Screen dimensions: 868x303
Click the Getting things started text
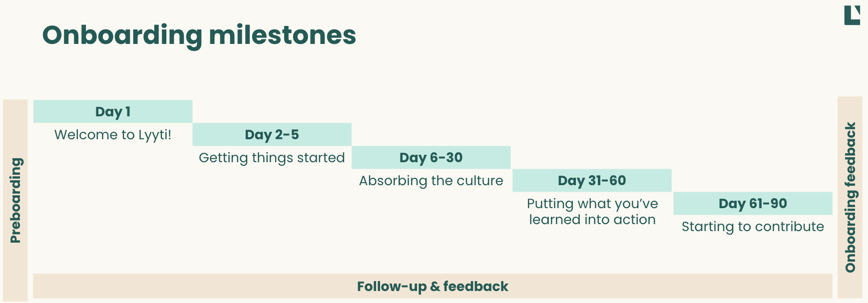coord(272,158)
